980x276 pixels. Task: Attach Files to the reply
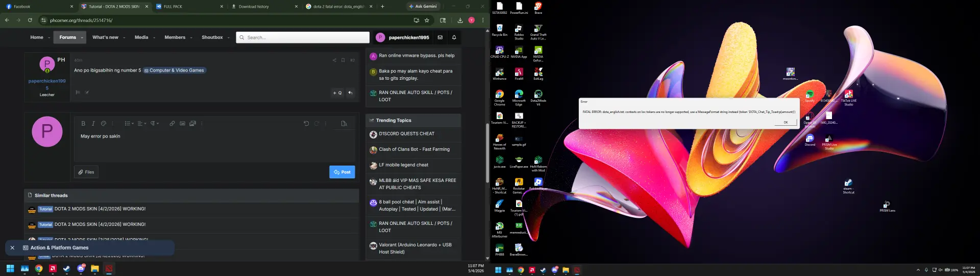click(x=86, y=172)
